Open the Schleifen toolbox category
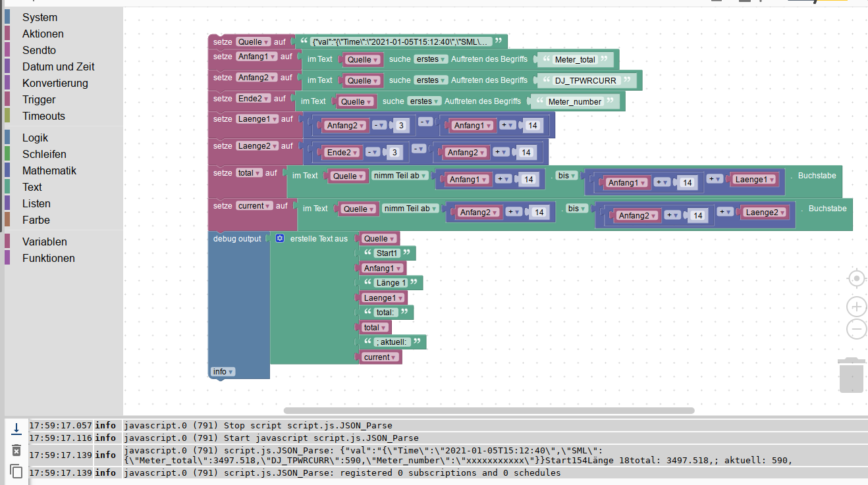 (44, 154)
